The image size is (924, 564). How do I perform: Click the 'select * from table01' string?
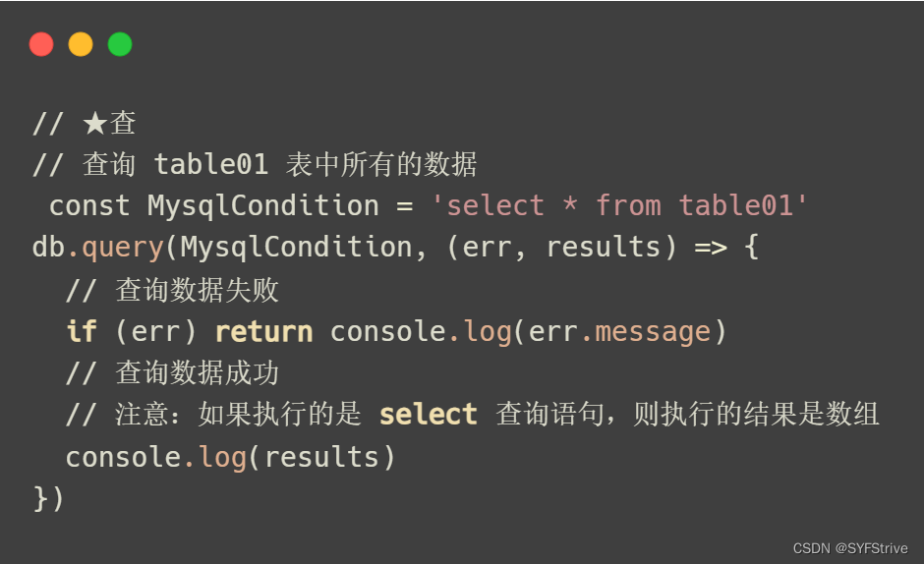(619, 205)
